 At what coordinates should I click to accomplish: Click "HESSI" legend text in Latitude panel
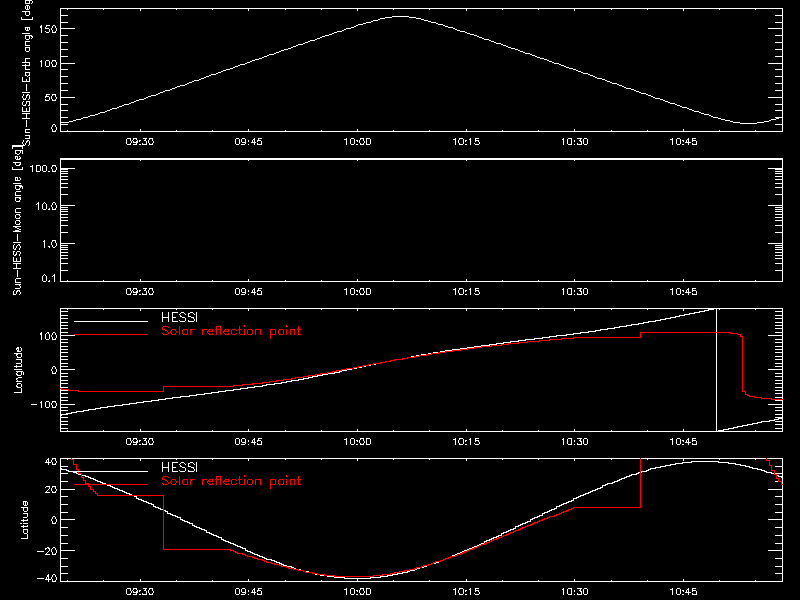click(179, 467)
